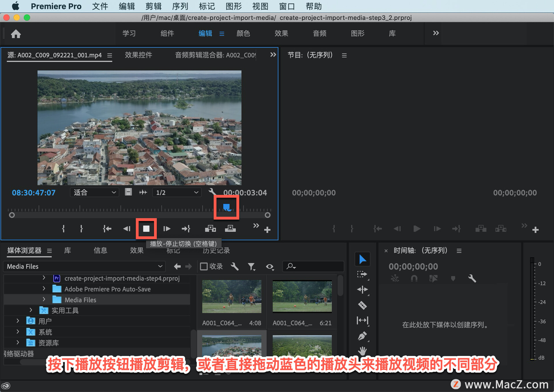Open the file types filter funnel
This screenshot has height=392, width=554.
(252, 267)
